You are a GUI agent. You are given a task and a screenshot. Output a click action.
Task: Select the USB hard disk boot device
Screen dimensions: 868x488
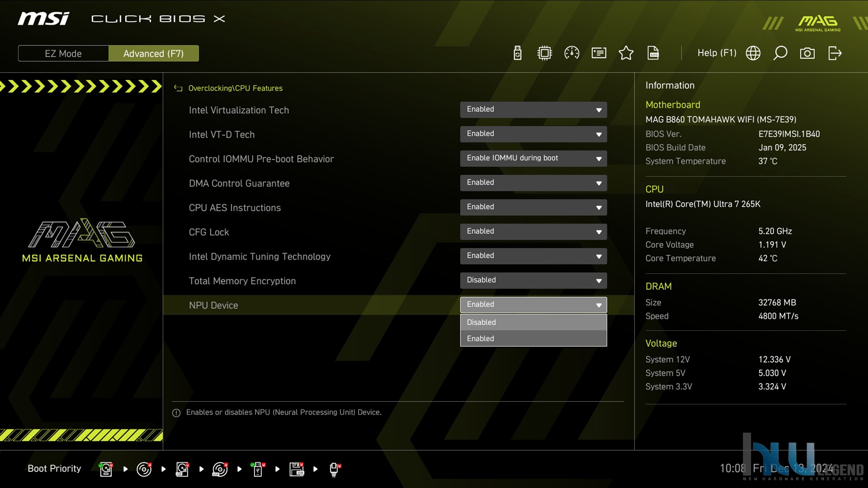click(182, 469)
